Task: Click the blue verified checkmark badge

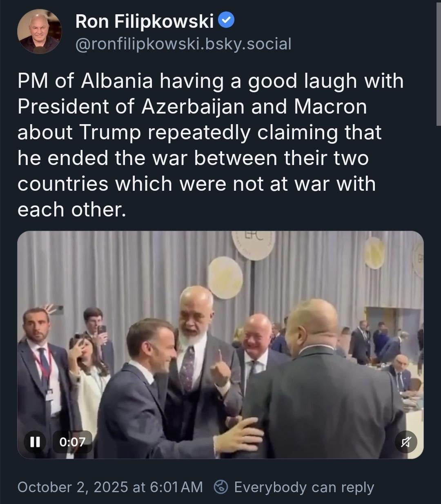Action: pyautogui.click(x=227, y=20)
